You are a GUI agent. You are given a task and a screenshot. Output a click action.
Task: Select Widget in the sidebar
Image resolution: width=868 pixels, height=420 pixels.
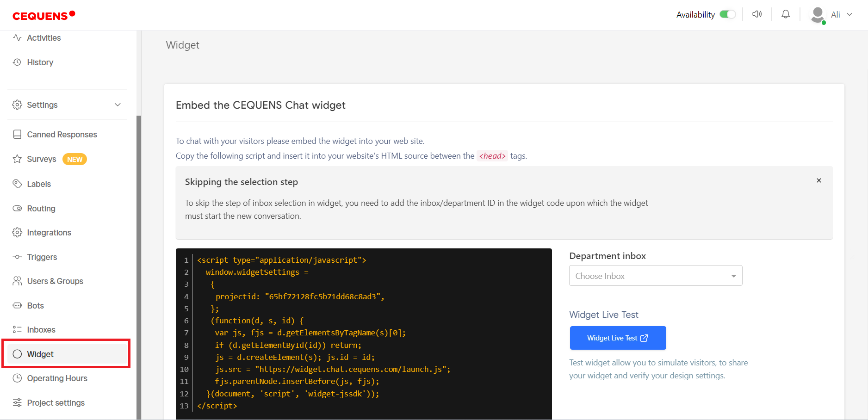click(66, 354)
